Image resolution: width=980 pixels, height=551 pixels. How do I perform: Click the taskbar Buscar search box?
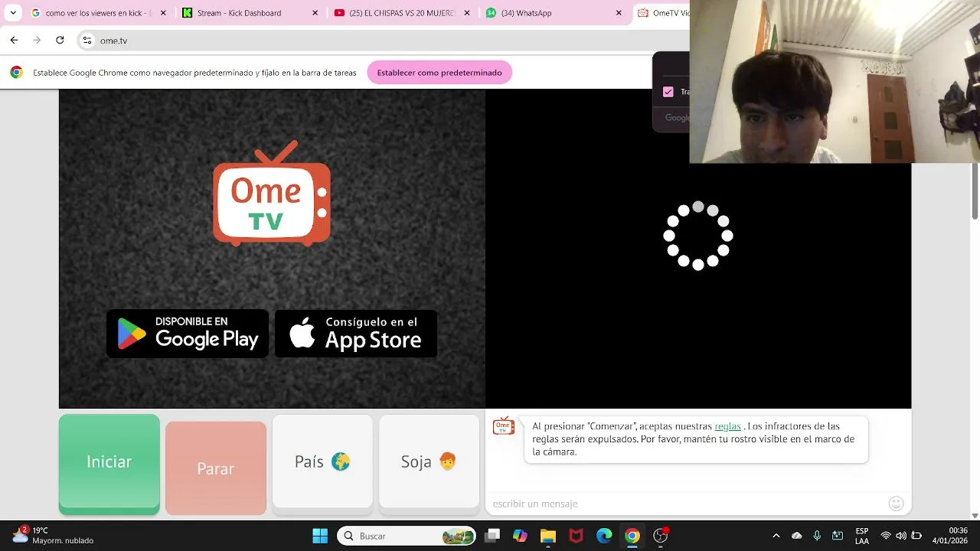407,536
